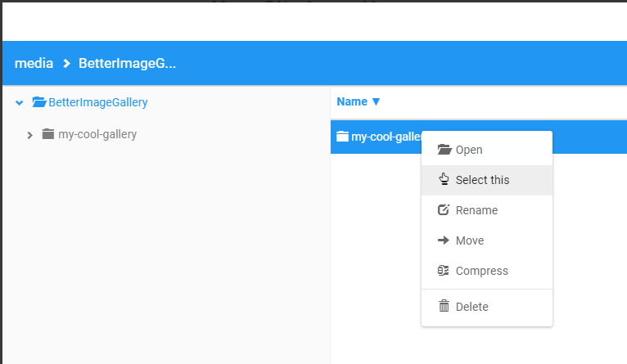Toggle sort direction arrow next to Name
The image size is (627, 364).
point(377,102)
